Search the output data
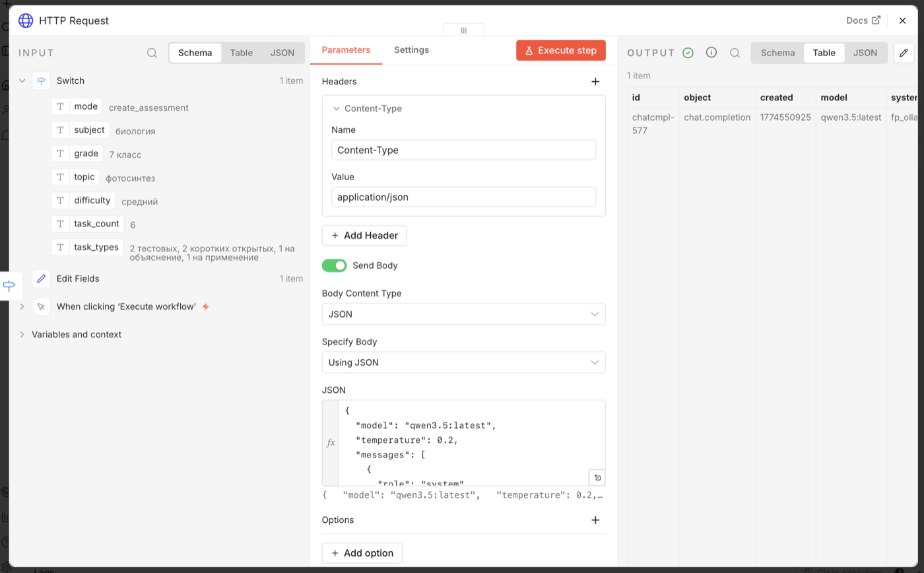Image resolution: width=924 pixels, height=573 pixels. [x=735, y=53]
